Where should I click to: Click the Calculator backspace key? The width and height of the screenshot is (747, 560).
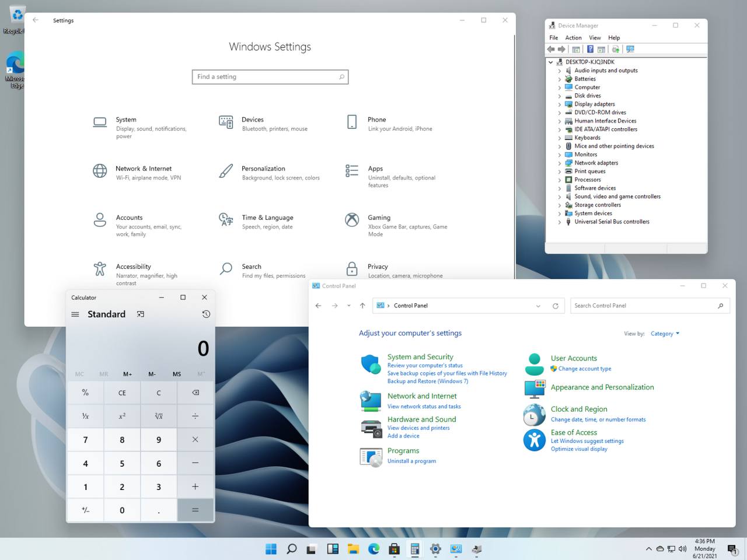point(196,393)
